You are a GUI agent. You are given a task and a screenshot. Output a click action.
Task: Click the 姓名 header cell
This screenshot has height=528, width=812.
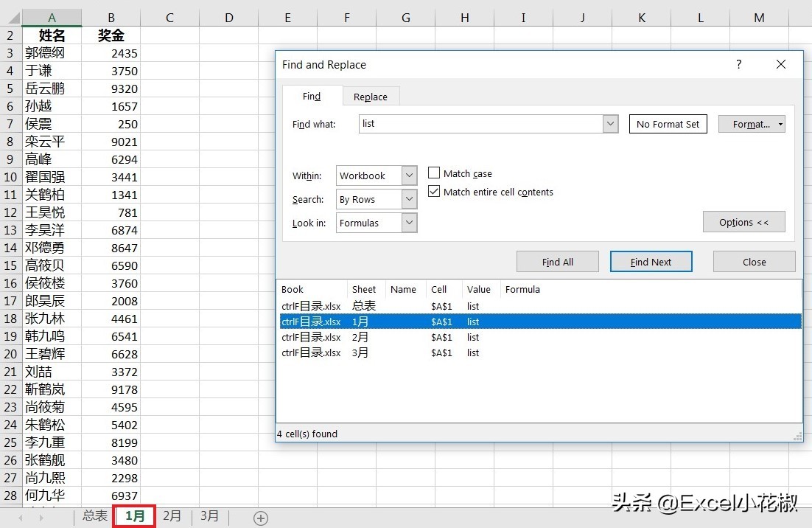(x=52, y=35)
